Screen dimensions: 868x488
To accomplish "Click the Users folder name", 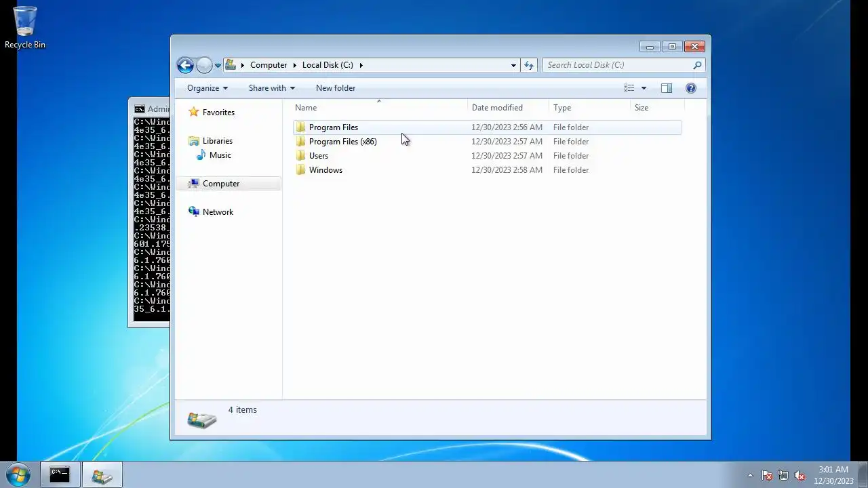I will [x=319, y=156].
